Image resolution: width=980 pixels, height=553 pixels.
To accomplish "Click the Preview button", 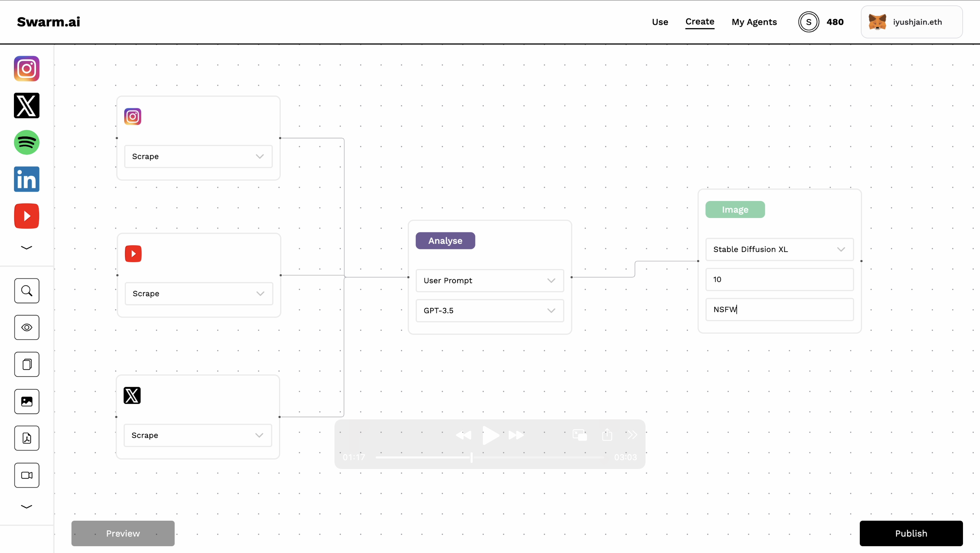I will [x=123, y=533].
